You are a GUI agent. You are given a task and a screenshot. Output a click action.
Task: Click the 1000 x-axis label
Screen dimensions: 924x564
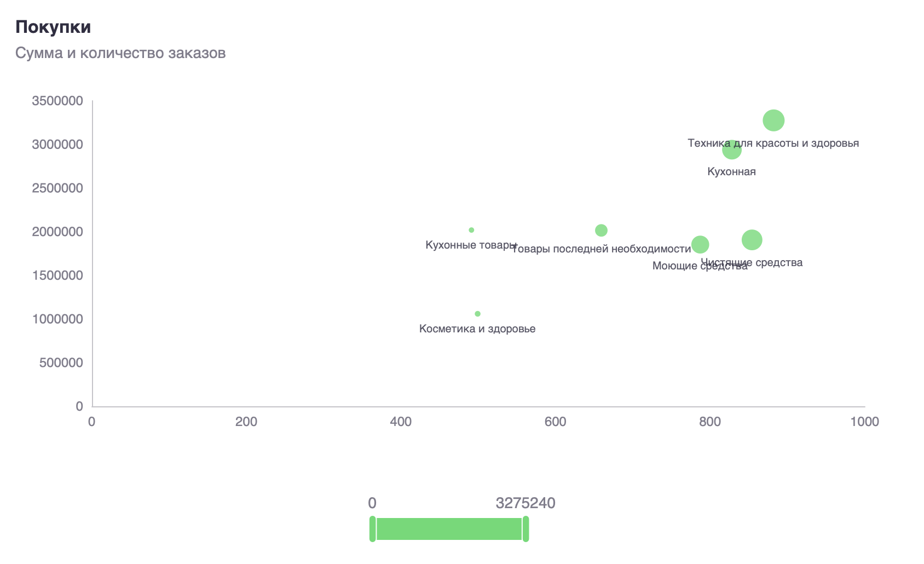point(864,422)
